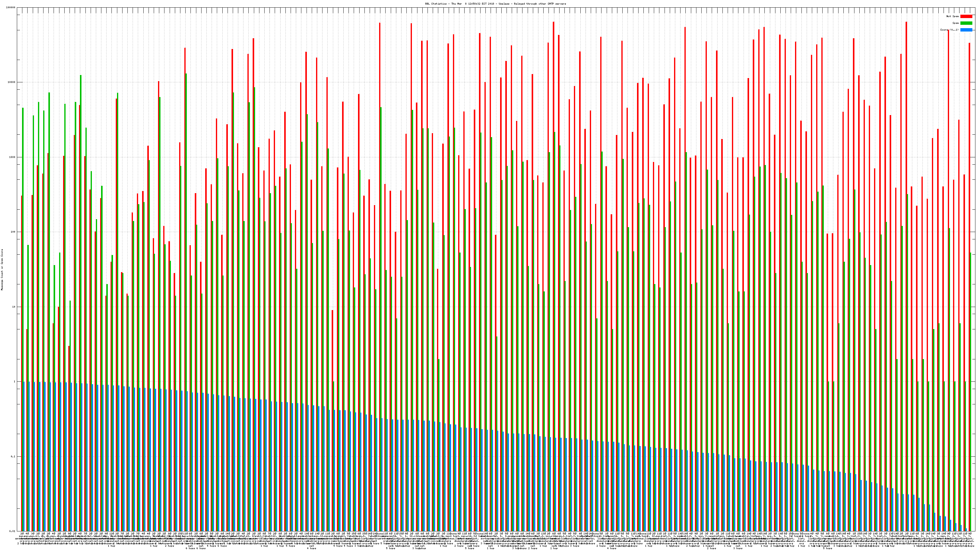Click the blue Score legend swatch

(966, 30)
